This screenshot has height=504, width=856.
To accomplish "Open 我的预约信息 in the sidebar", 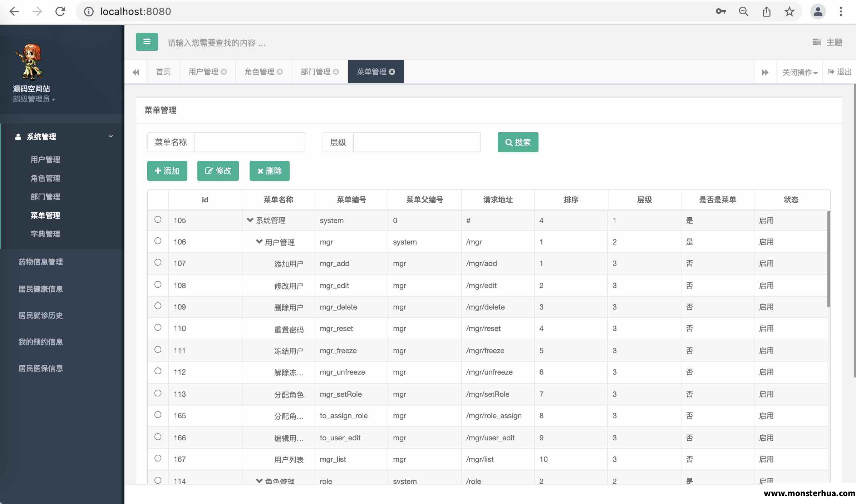I will [x=41, y=342].
